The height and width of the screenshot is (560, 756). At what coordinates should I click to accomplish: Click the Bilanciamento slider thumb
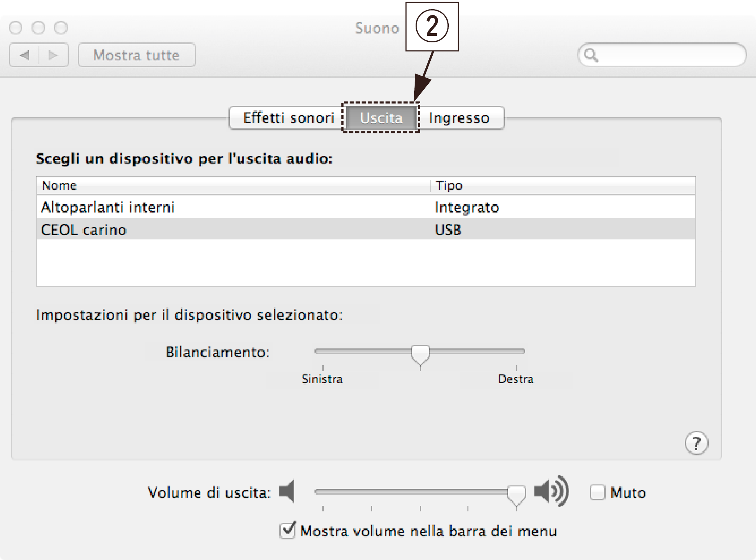coord(420,354)
